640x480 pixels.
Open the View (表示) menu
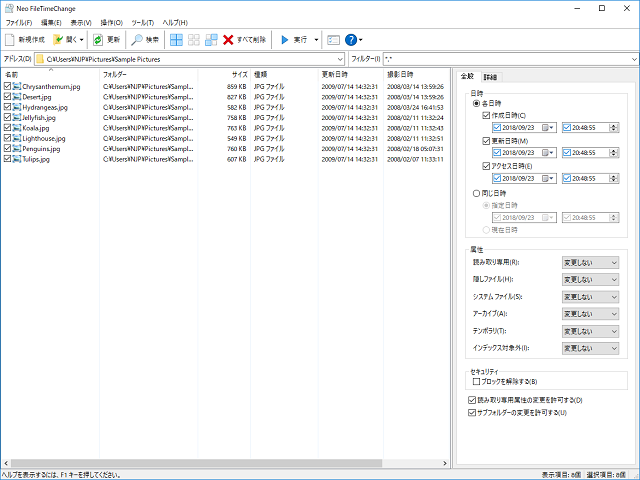click(81, 22)
